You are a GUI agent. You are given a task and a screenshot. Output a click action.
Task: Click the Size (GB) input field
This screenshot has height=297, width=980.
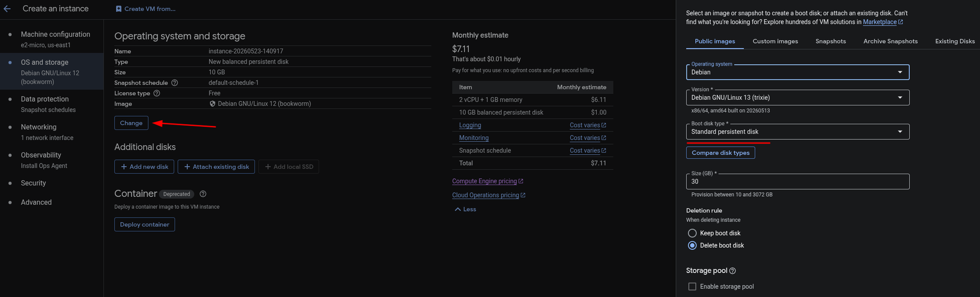pyautogui.click(x=798, y=182)
